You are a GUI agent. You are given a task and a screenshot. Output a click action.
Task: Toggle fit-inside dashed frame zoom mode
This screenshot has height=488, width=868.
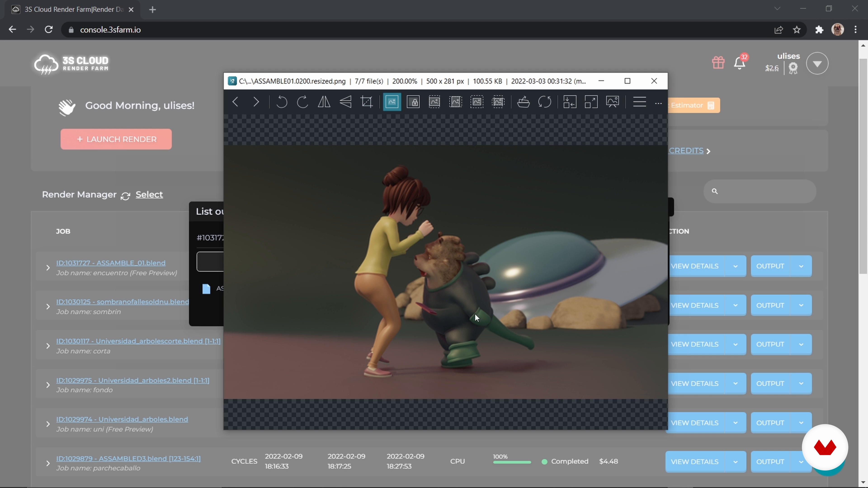[477, 102]
